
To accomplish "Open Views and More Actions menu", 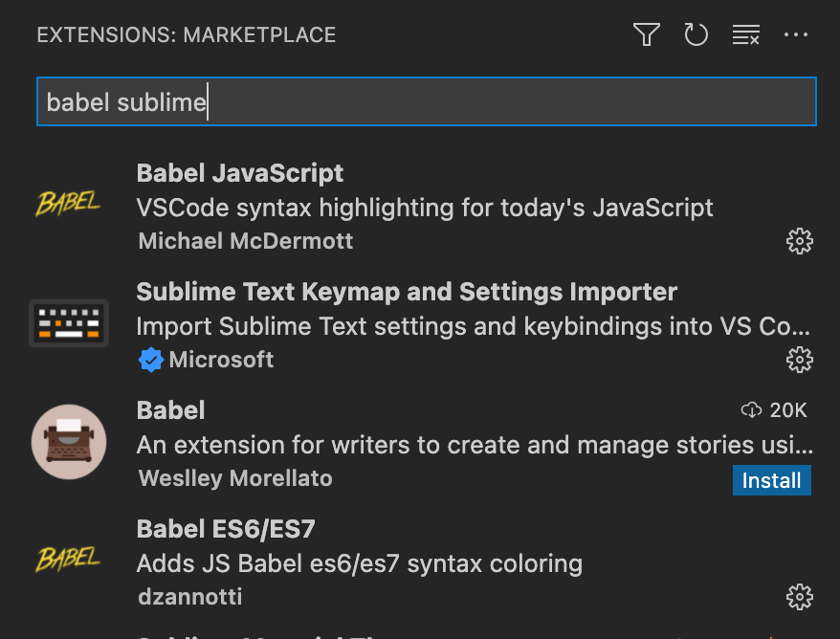I will pos(796,35).
